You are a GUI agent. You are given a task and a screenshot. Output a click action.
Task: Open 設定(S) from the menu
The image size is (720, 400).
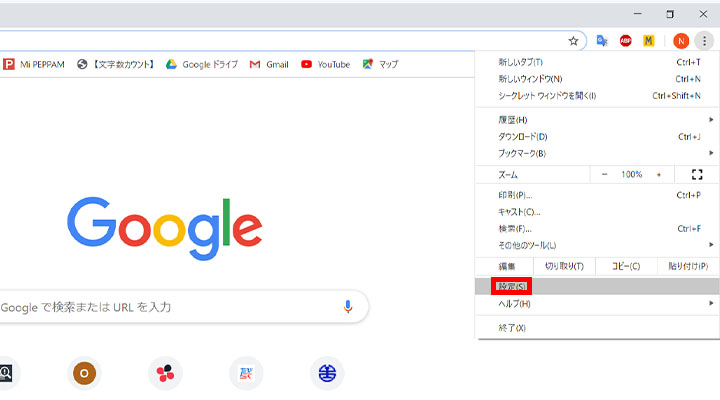(597, 287)
